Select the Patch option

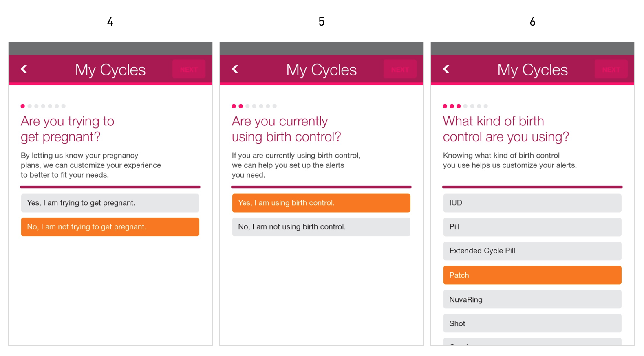(x=532, y=275)
